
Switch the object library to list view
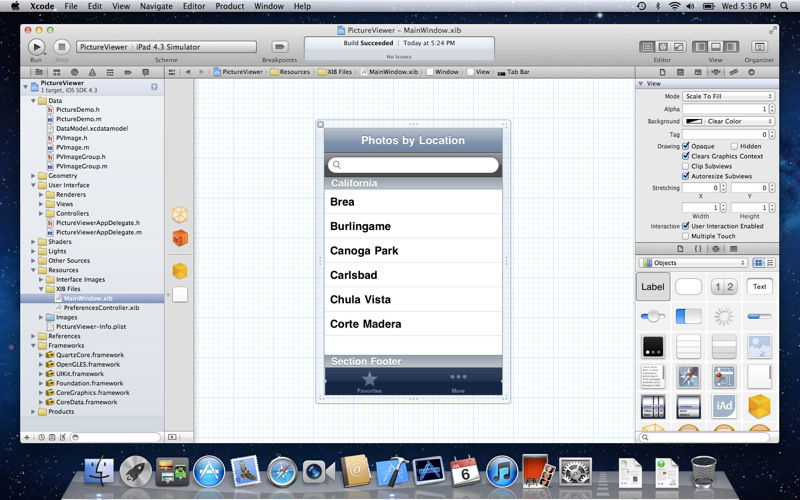point(770,262)
